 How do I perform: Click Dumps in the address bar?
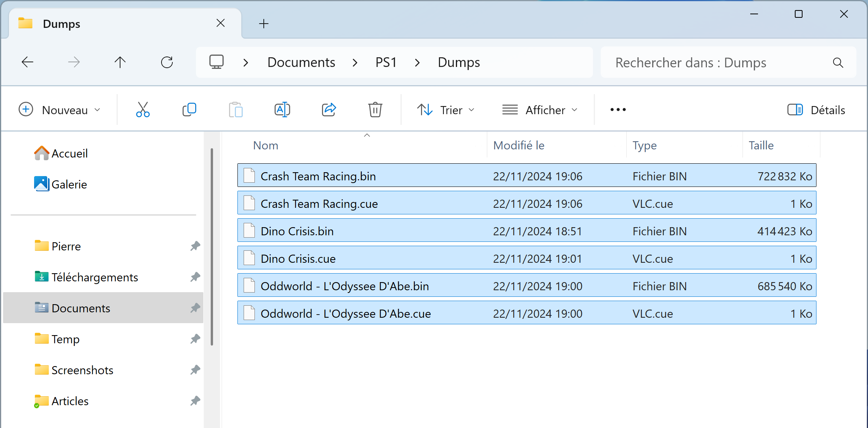click(x=459, y=62)
